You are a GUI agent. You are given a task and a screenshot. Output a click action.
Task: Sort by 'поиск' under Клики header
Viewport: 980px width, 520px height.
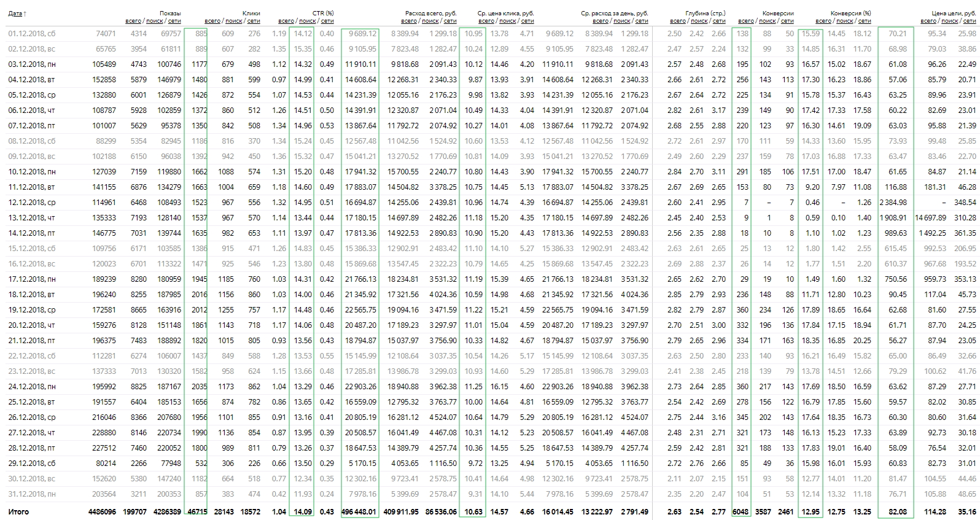pos(234,21)
